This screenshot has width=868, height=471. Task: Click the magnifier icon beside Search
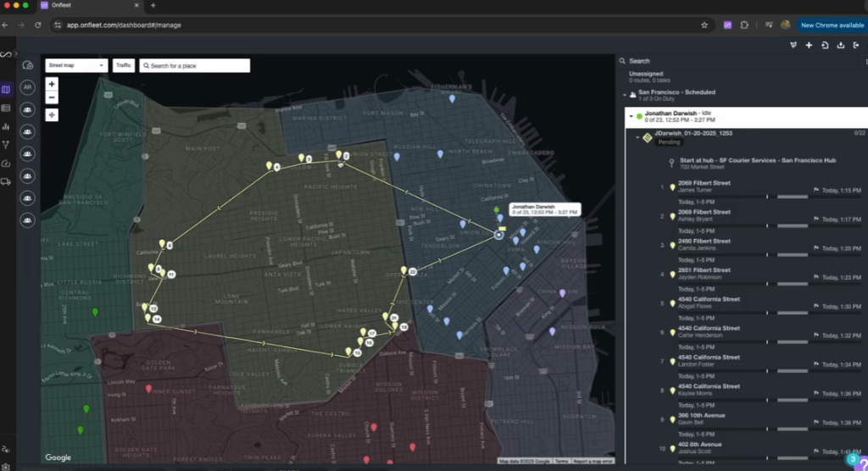[622, 61]
